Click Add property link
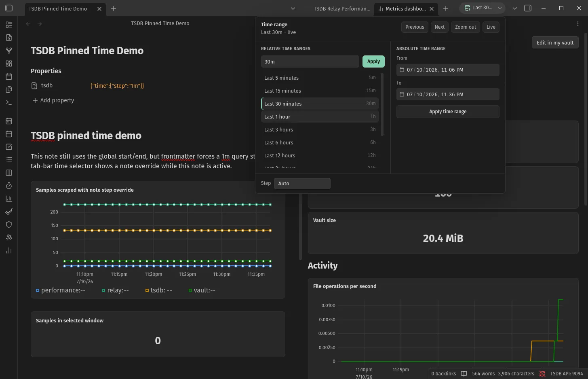The width and height of the screenshot is (588, 379). pos(53,100)
